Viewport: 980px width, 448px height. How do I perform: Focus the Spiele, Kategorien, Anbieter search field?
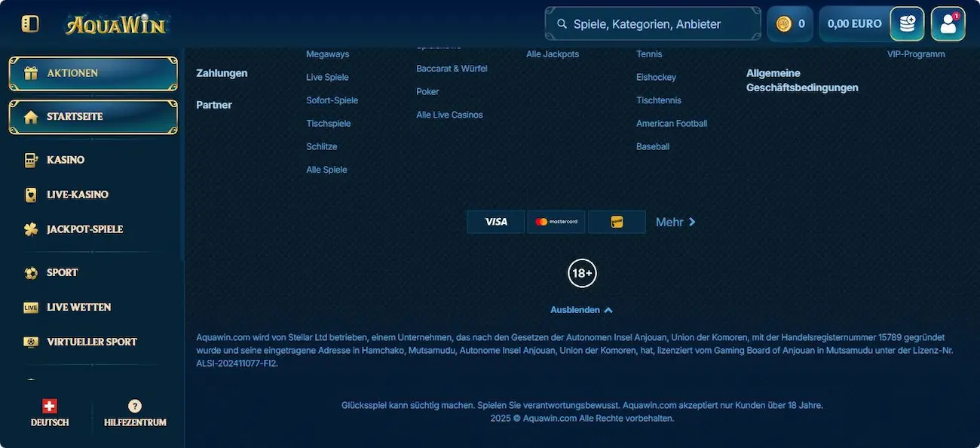tap(653, 24)
